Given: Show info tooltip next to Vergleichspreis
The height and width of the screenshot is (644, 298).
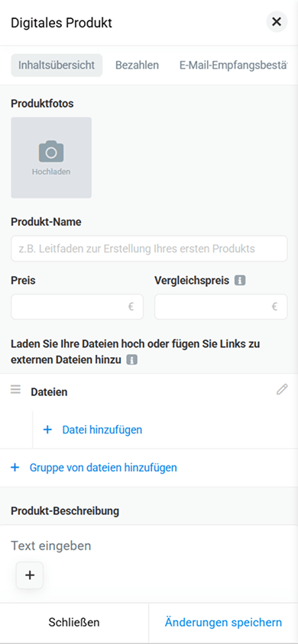Looking at the screenshot, I should [240, 281].
